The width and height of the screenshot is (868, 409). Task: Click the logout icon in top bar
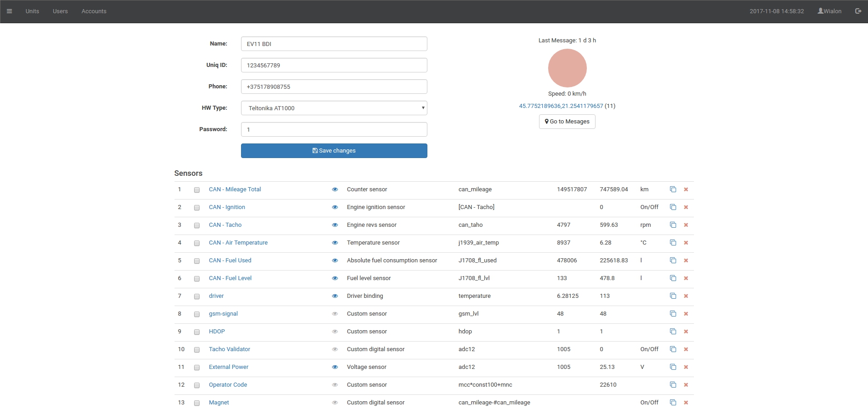858,11
